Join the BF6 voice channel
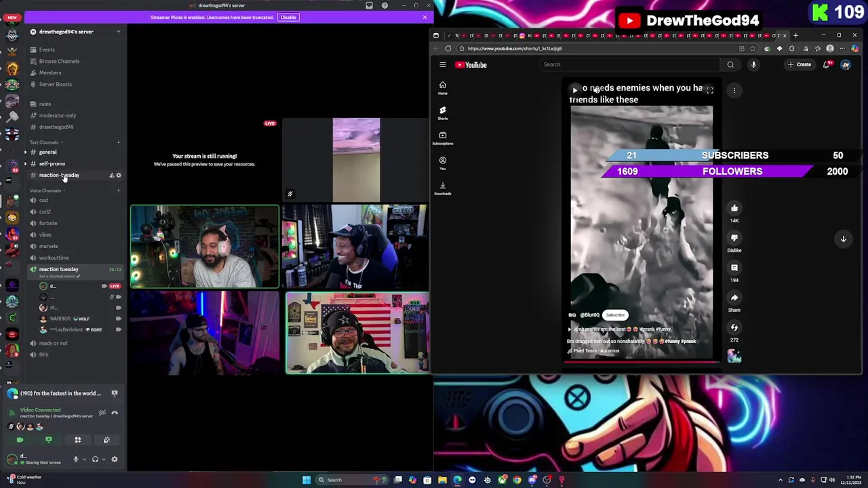The height and width of the screenshot is (488, 868). [x=43, y=354]
